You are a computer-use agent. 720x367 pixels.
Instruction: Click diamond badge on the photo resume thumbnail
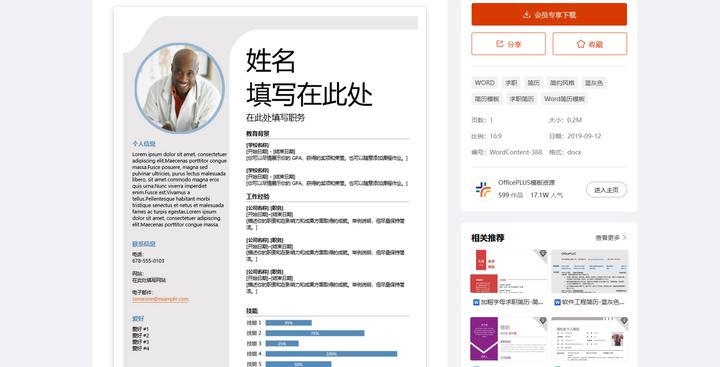click(624, 321)
